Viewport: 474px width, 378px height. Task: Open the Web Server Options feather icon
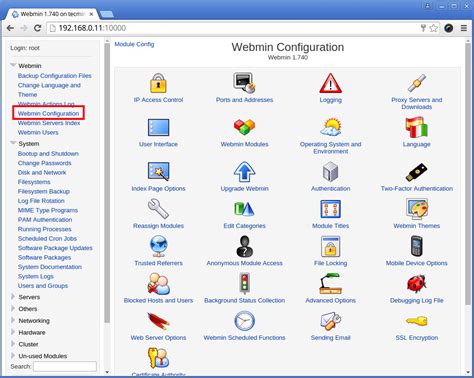pos(158,321)
